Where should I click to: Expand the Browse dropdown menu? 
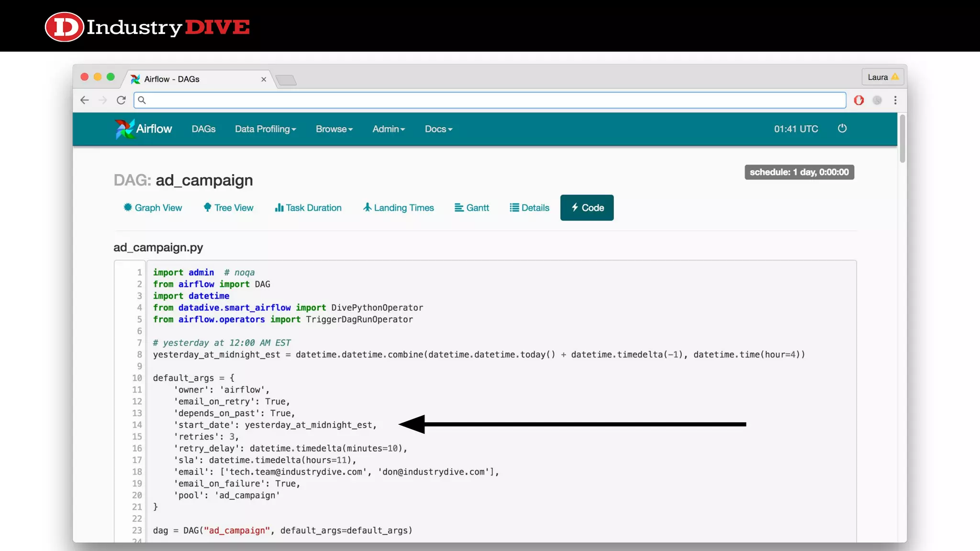click(x=334, y=129)
